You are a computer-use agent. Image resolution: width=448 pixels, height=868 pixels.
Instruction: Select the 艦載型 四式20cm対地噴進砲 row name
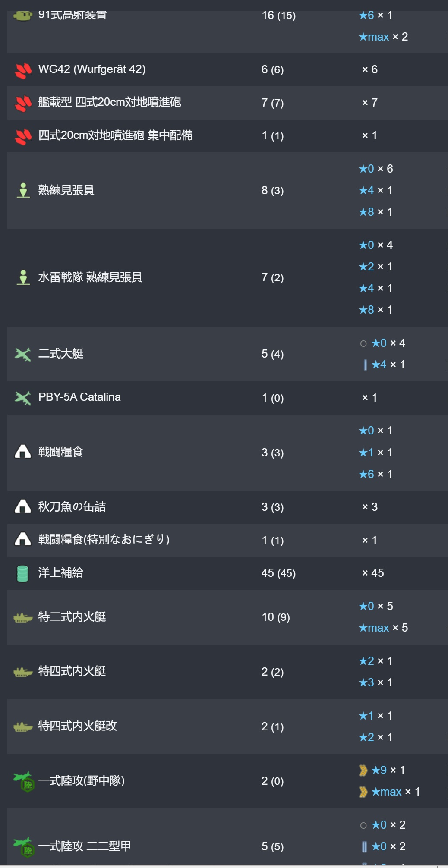tap(110, 102)
